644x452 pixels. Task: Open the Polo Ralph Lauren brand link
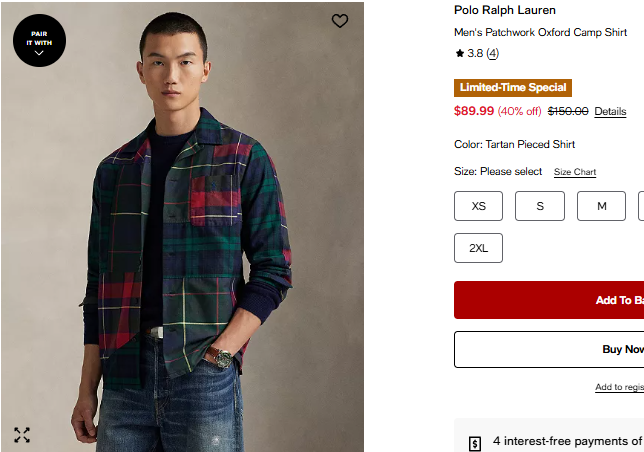[505, 11]
